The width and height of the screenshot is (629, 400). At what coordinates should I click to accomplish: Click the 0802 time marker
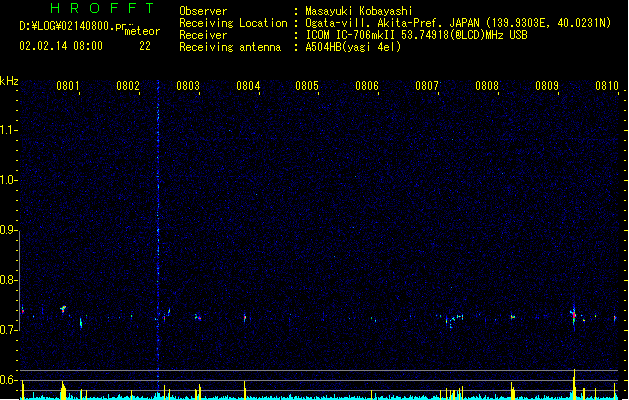(128, 86)
